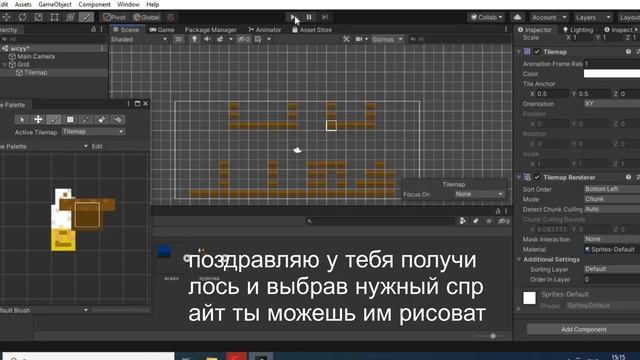This screenshot has width=640, height=360.
Task: Click the Add Component button
Action: coord(584,329)
